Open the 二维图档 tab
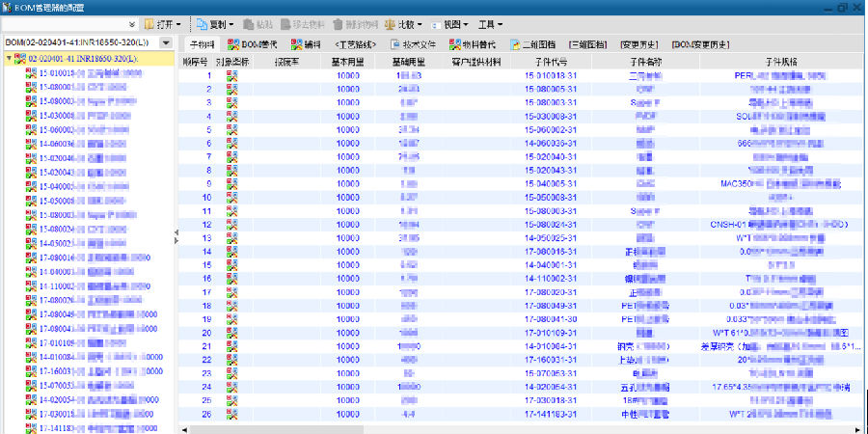This screenshot has height=434, width=868. (x=534, y=44)
